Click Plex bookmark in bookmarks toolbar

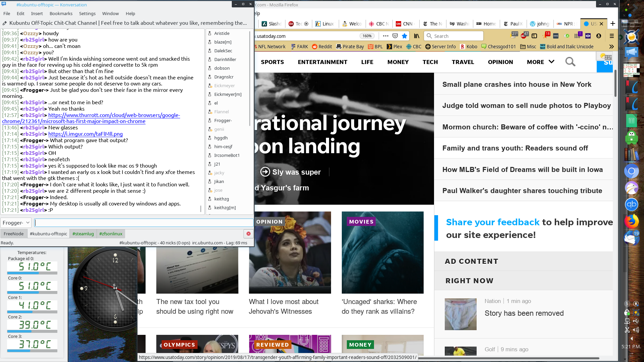[394, 47]
